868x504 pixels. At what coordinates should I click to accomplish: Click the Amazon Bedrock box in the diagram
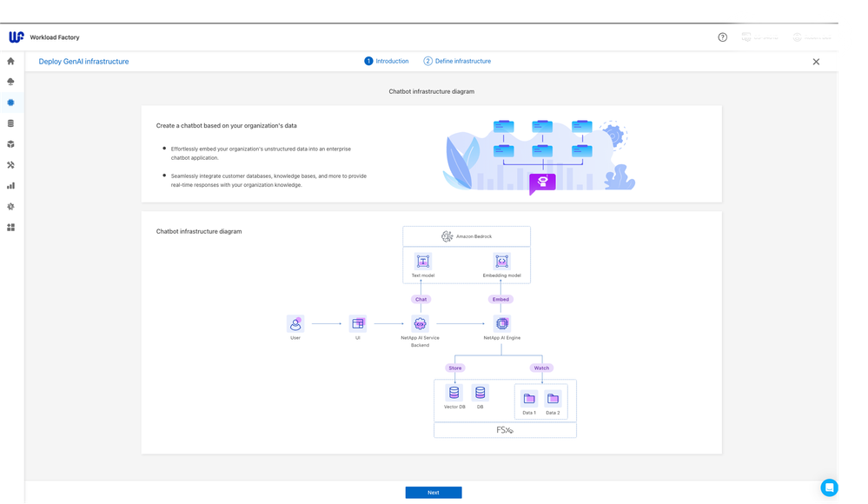click(466, 235)
